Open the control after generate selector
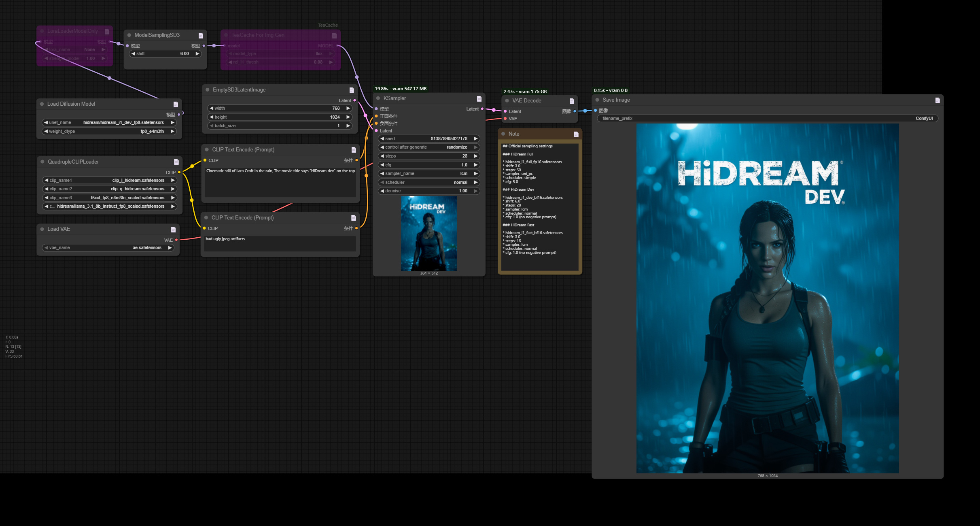Screen dimensions: 980x526 [429, 147]
